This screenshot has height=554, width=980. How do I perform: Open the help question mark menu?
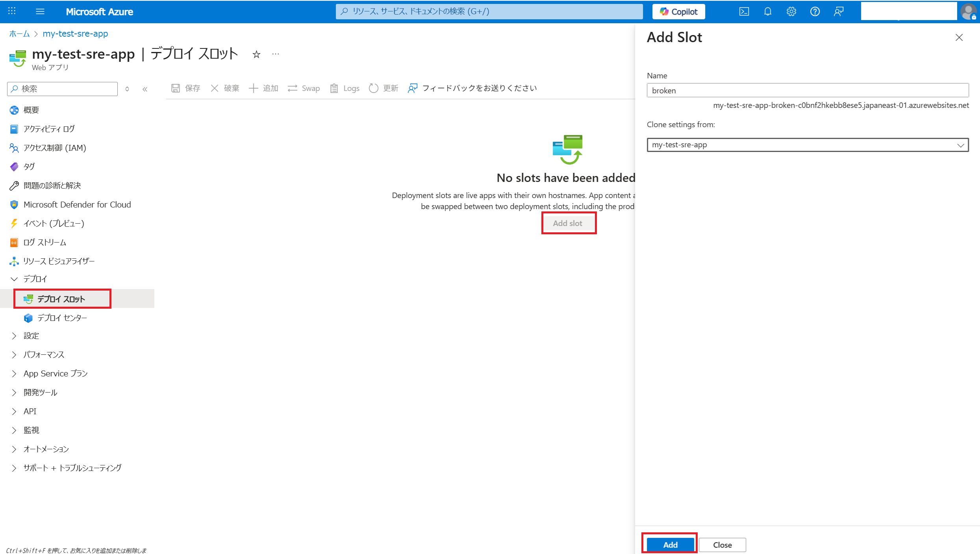pyautogui.click(x=815, y=11)
